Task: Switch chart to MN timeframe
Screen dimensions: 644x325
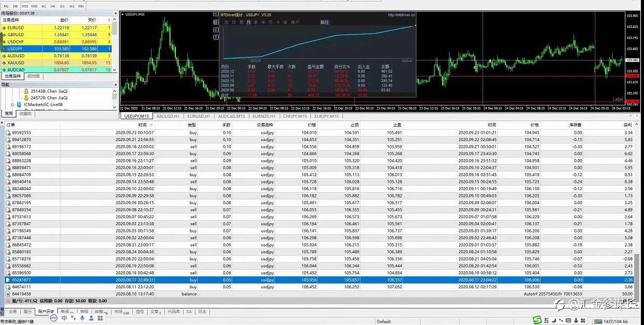Action: [81, 6]
